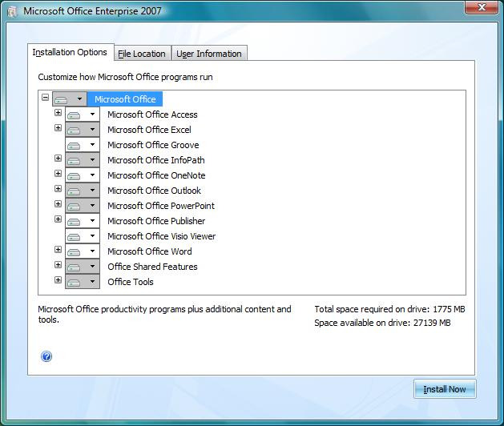Open install-state dropdown for Microsoft Office Outlook

click(x=83, y=191)
